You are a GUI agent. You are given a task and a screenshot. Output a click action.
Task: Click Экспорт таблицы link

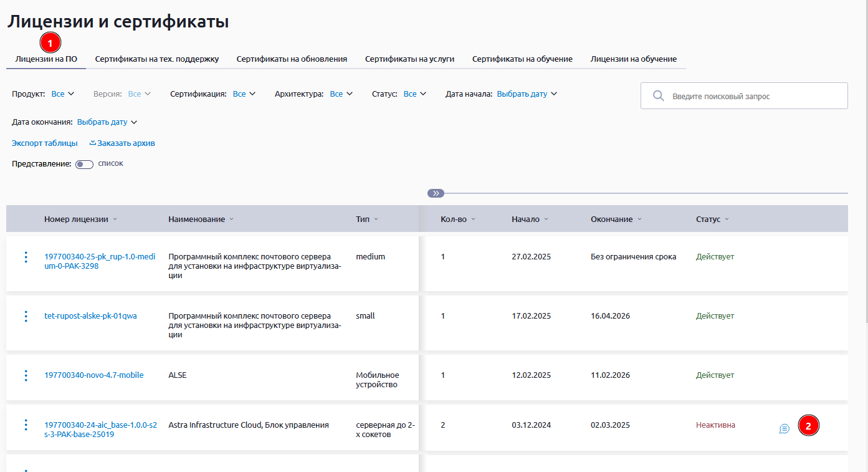(45, 143)
